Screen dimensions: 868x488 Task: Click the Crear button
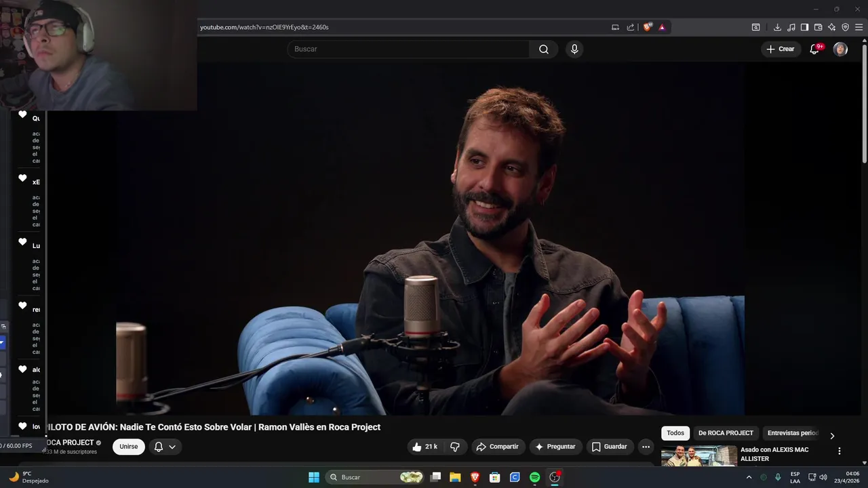pos(780,49)
